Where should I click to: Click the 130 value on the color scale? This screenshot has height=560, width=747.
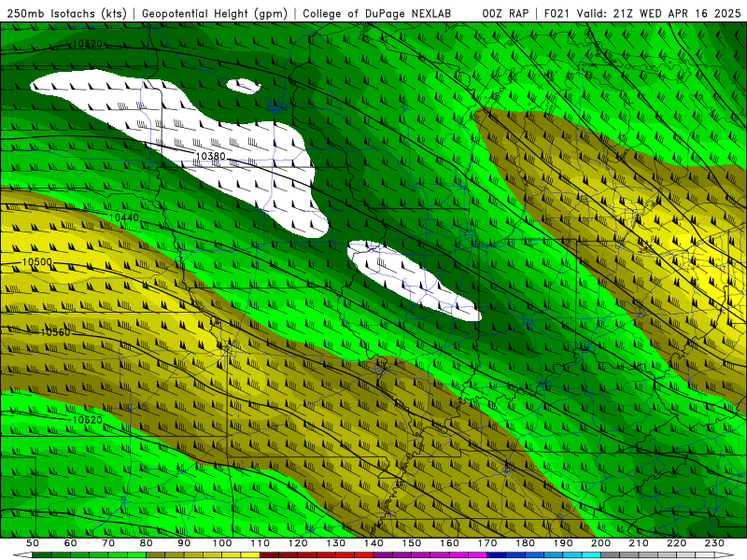pyautogui.click(x=336, y=543)
